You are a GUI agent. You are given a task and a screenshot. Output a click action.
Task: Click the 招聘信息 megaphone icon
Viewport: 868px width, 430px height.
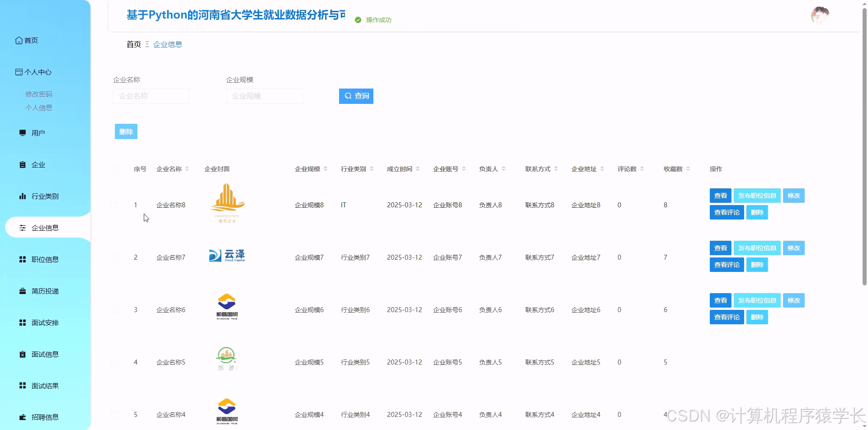click(x=23, y=416)
